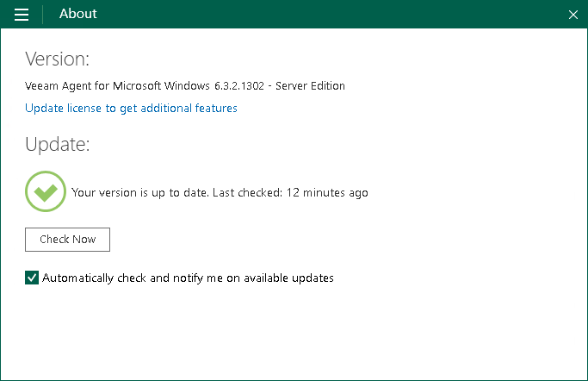Close the About window
Viewport: 588px width, 381px height.
point(573,15)
